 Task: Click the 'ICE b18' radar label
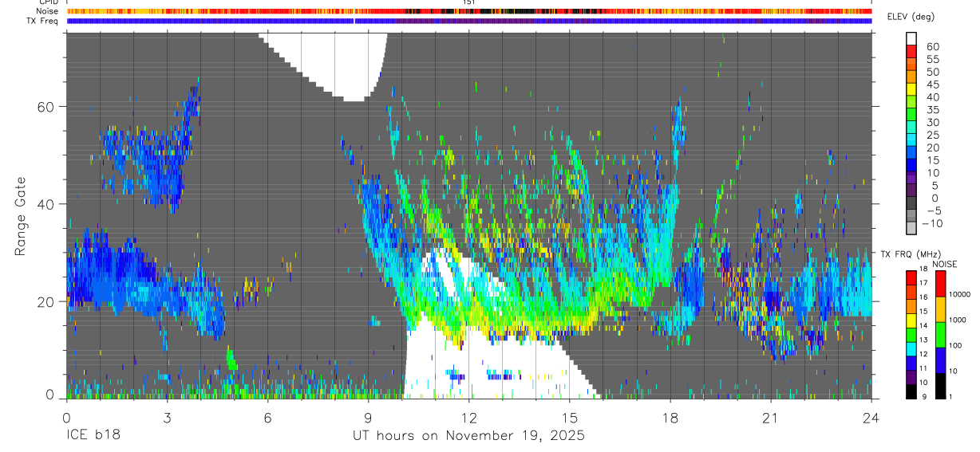click(93, 435)
